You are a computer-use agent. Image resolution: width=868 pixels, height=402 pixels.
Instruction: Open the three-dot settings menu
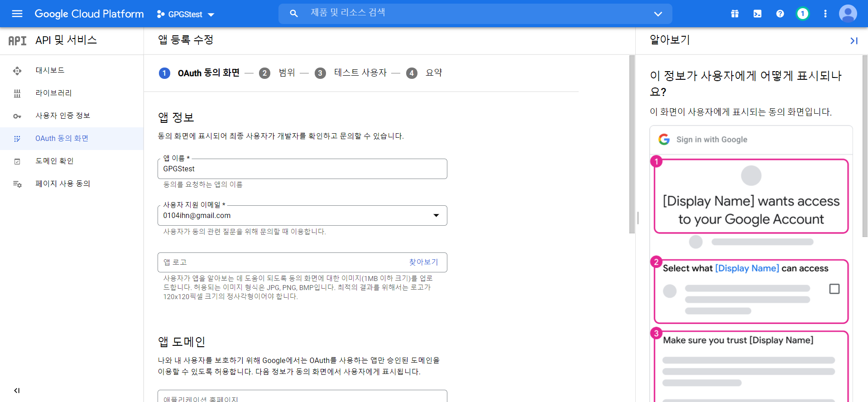click(x=825, y=14)
